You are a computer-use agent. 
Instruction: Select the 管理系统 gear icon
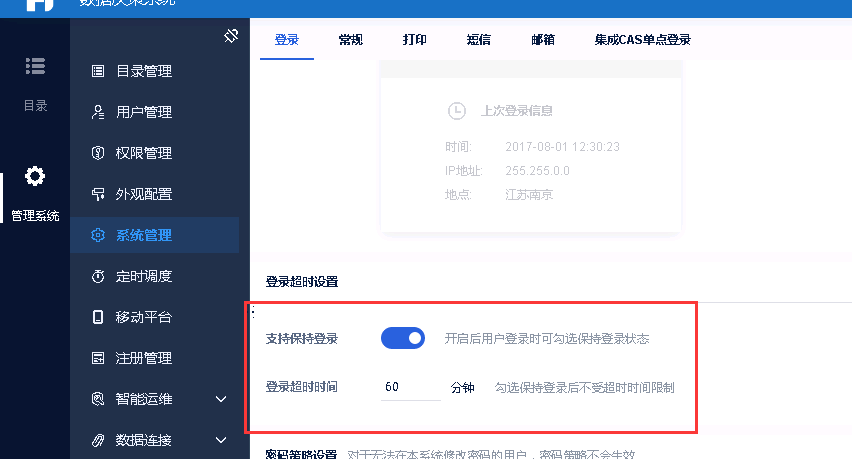(35, 176)
